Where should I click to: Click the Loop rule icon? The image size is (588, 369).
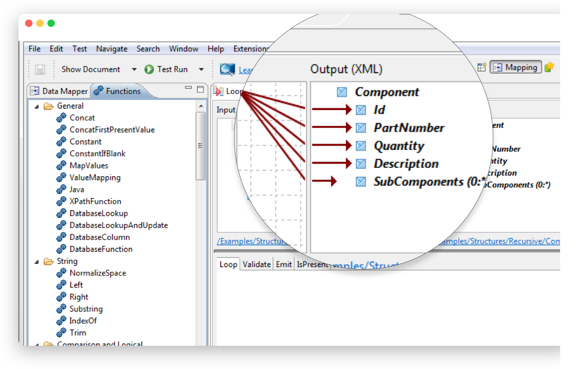[x=217, y=91]
